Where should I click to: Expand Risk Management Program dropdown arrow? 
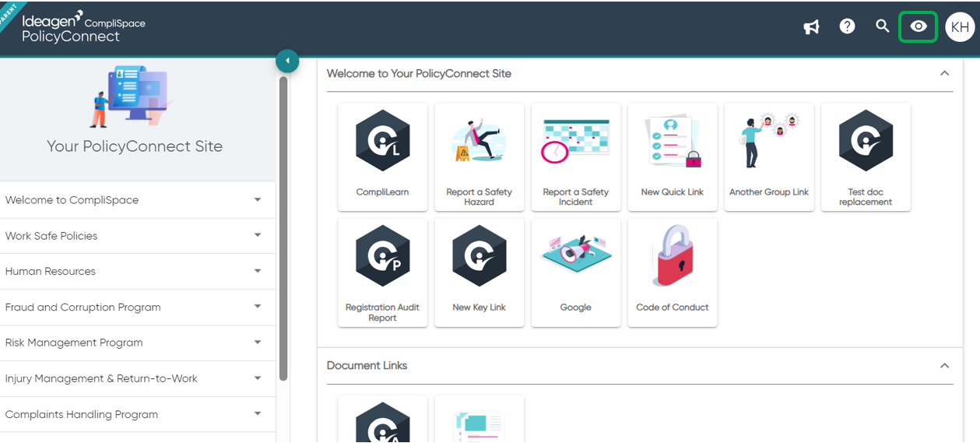point(258,343)
